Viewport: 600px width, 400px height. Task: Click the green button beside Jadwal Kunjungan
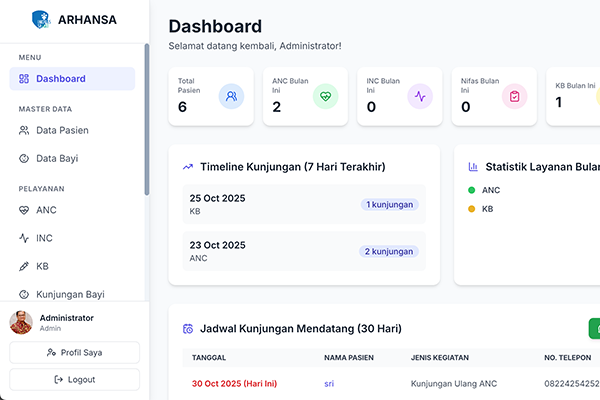(x=594, y=328)
